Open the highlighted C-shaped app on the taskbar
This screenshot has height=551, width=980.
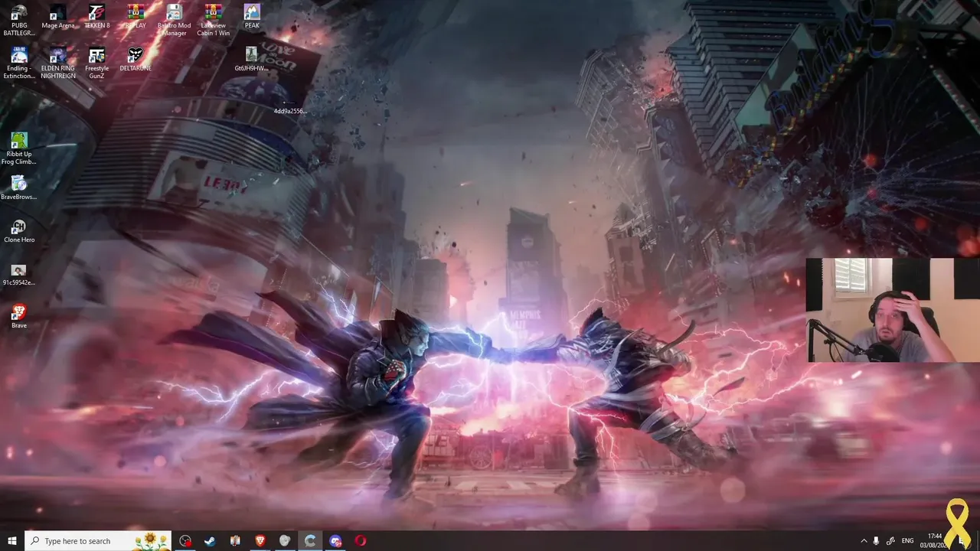pos(310,541)
